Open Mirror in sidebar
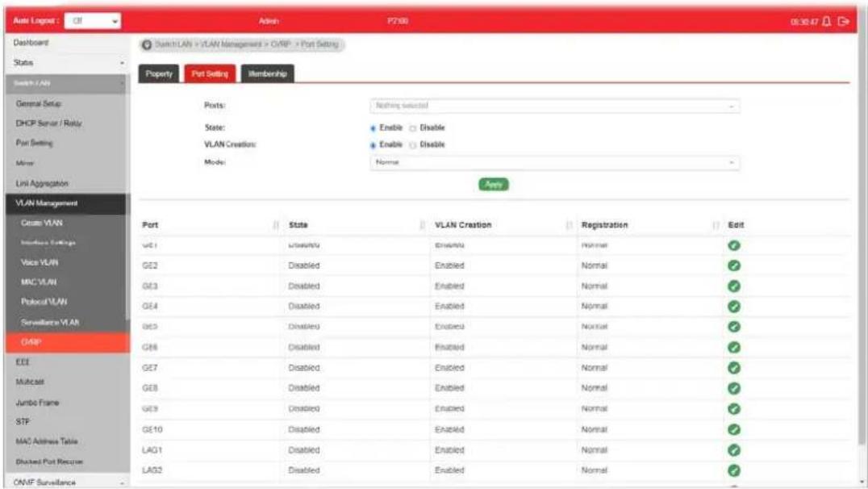868x489 pixels. (25, 163)
